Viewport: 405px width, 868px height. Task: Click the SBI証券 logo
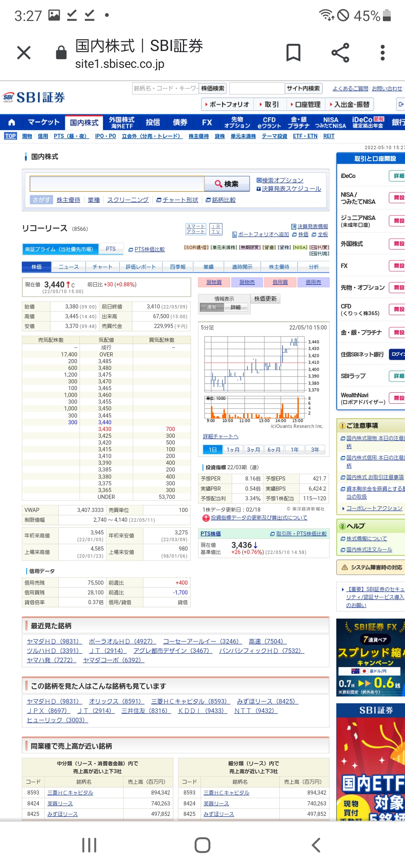click(34, 97)
